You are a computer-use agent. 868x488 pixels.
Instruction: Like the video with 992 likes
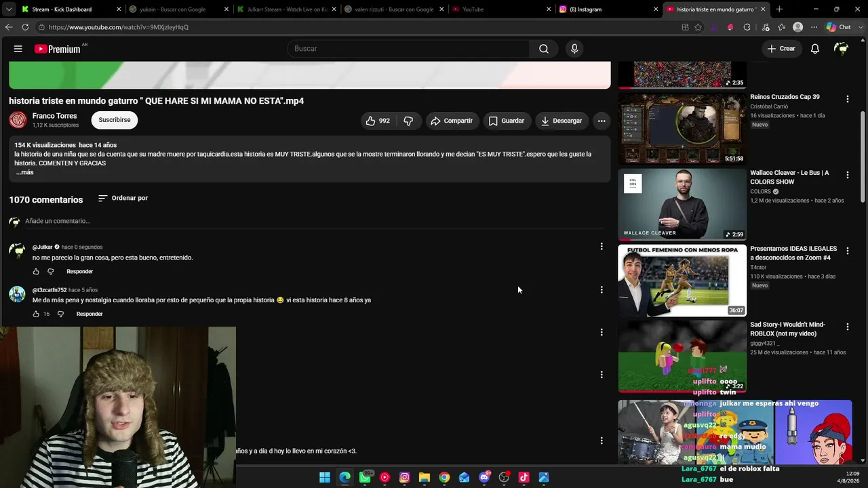point(378,121)
